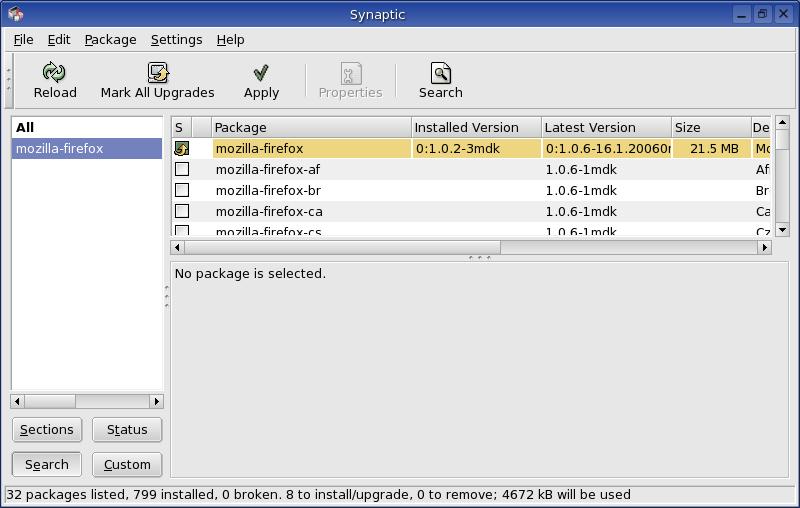Sort by the Size column header

coord(711,128)
